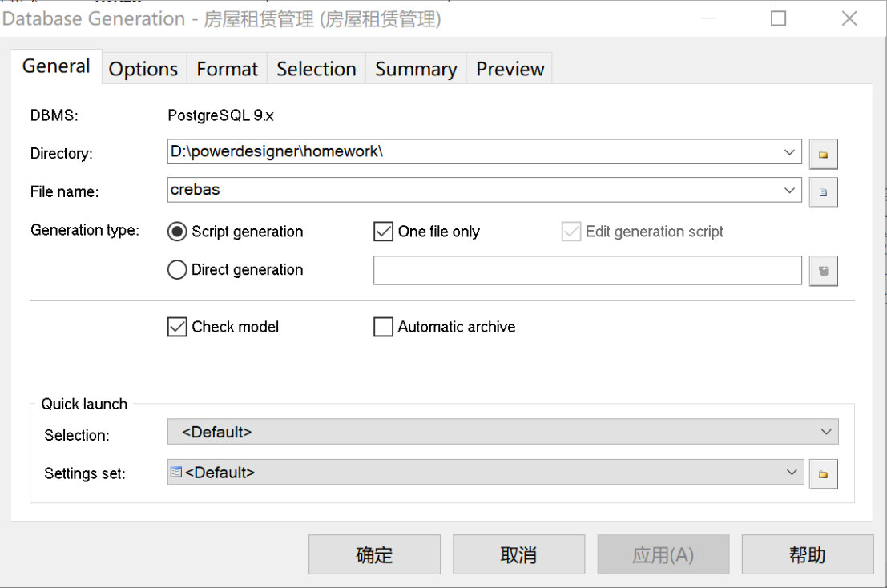
Task: Open the Format tab
Action: pos(228,69)
